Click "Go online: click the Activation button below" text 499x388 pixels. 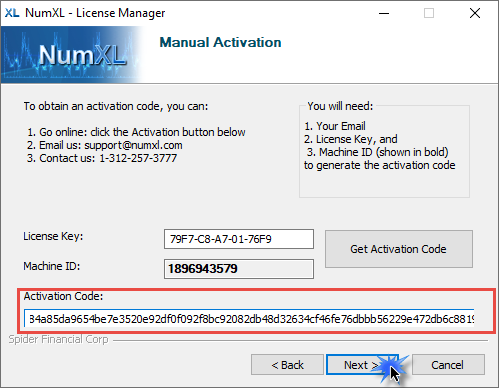pos(136,132)
